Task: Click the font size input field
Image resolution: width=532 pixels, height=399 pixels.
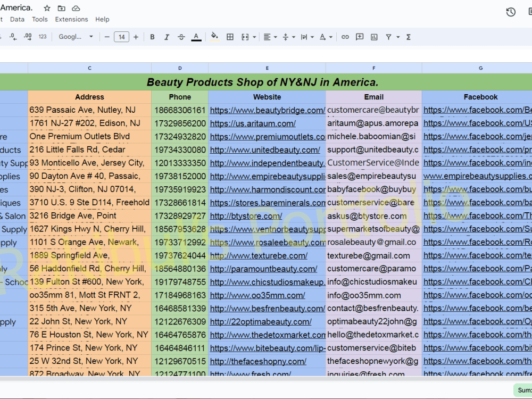Action: pyautogui.click(x=122, y=37)
